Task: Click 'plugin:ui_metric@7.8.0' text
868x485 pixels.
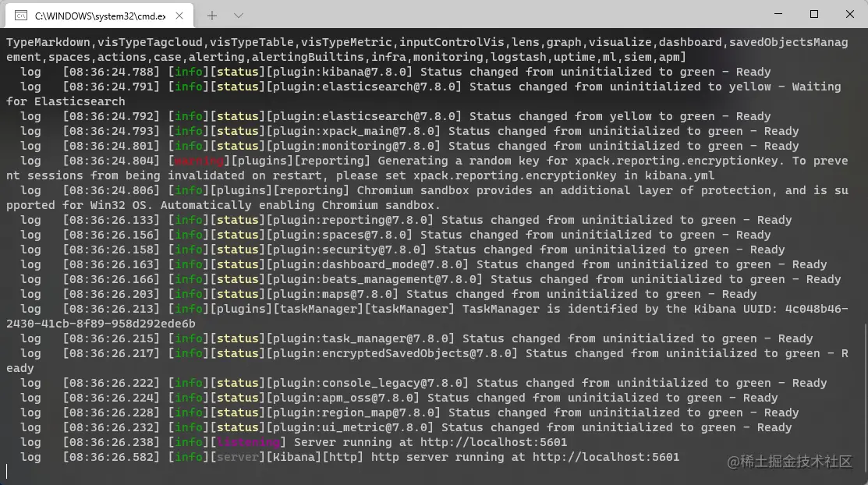Action: pos(350,428)
